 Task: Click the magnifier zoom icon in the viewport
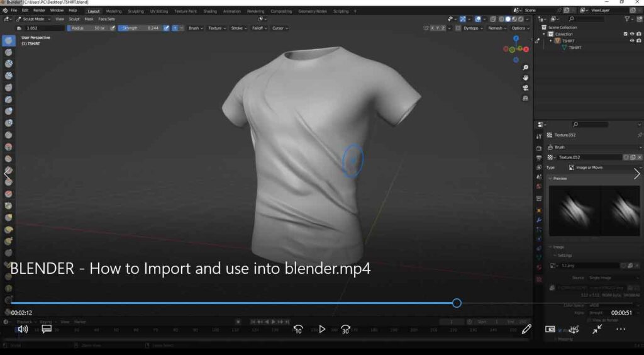coord(526,67)
